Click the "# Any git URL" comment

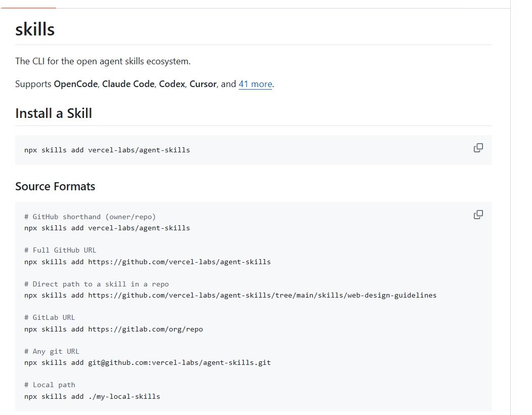click(52, 351)
